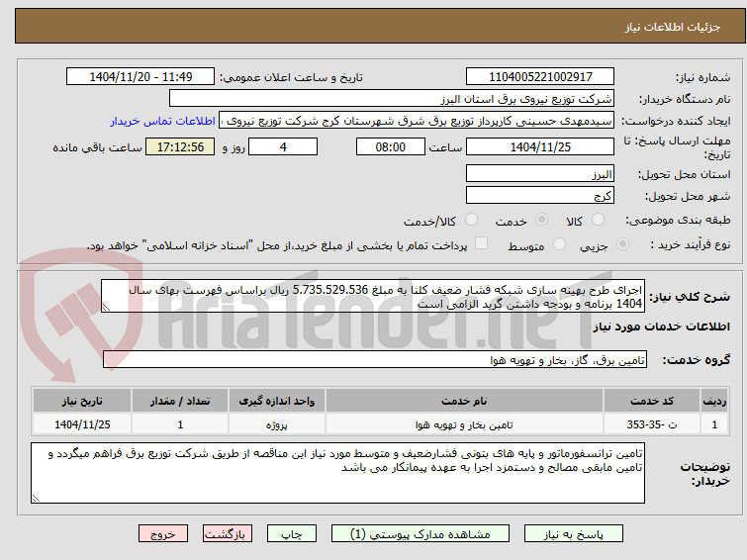The height and width of the screenshot is (560, 747).
Task: Click the تاریخ نیاز column header
Action: 82,401
